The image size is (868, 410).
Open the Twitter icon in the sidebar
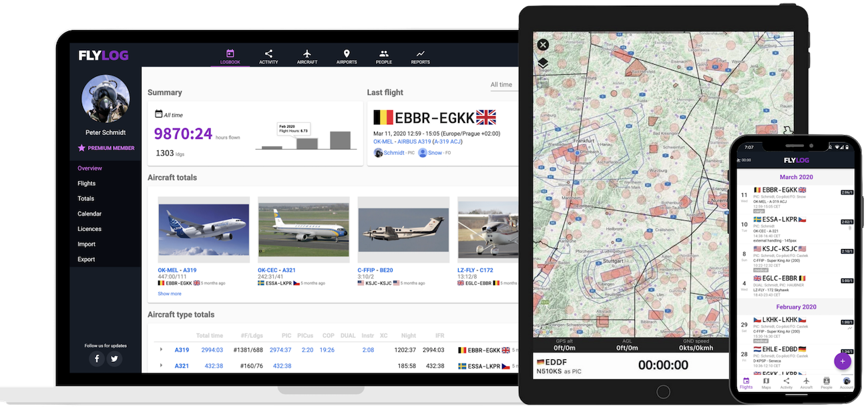coord(114,359)
